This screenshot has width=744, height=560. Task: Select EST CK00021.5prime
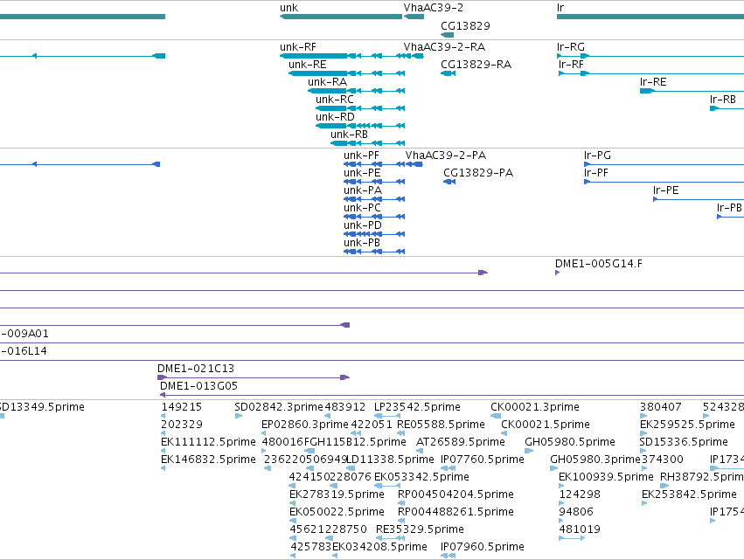504,433
